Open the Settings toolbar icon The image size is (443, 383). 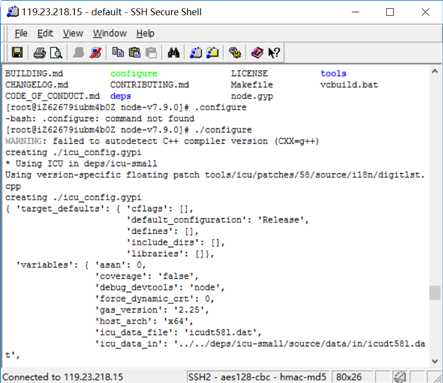(x=235, y=52)
